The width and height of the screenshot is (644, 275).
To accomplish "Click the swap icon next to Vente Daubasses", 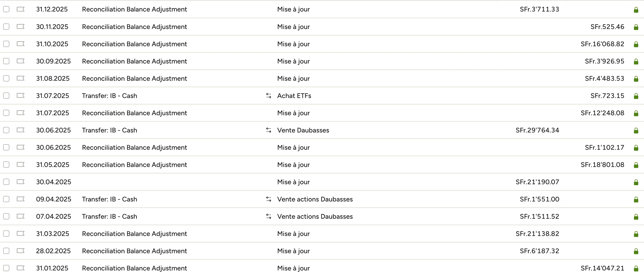I will click(x=268, y=130).
